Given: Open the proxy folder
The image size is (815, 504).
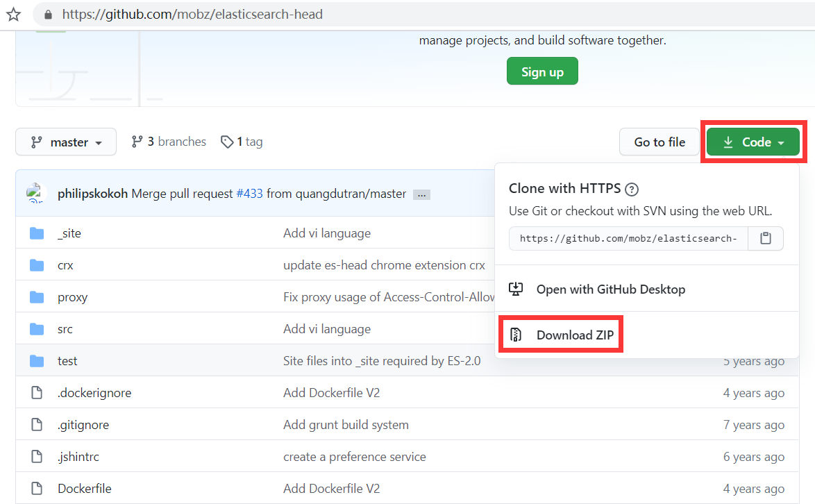Looking at the screenshot, I should (73, 297).
